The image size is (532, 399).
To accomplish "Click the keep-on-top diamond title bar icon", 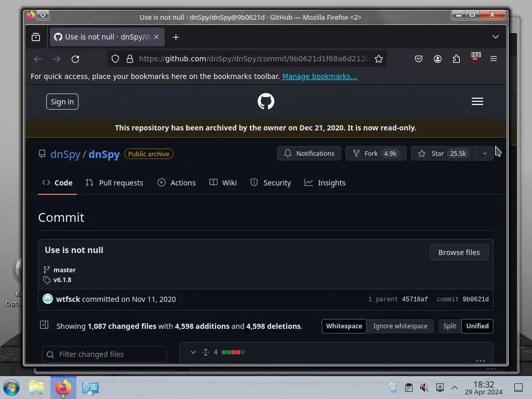I will [x=43, y=15].
